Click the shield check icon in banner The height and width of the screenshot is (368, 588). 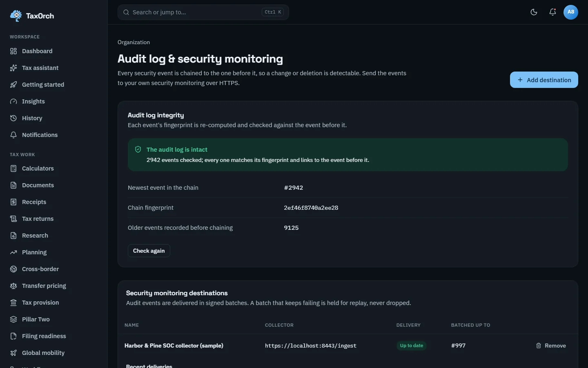(138, 150)
